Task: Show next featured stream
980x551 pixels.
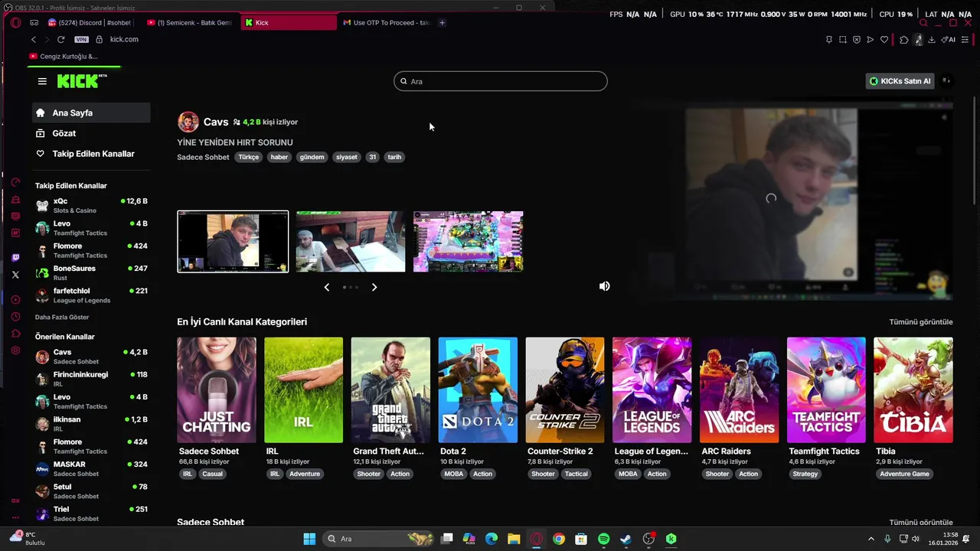Action: pos(374,287)
